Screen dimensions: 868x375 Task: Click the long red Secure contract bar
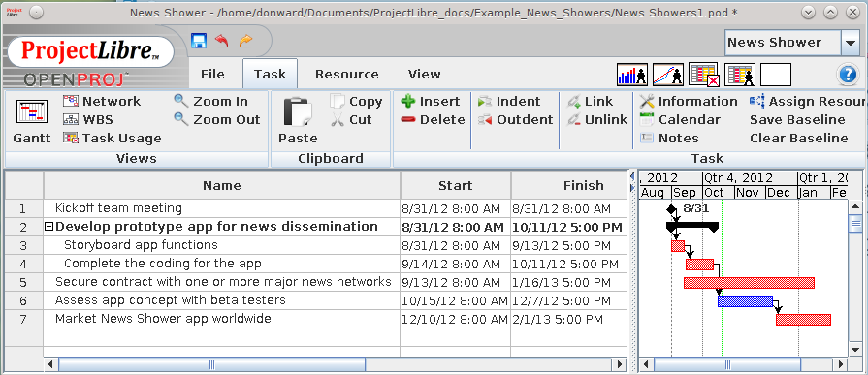tap(749, 283)
